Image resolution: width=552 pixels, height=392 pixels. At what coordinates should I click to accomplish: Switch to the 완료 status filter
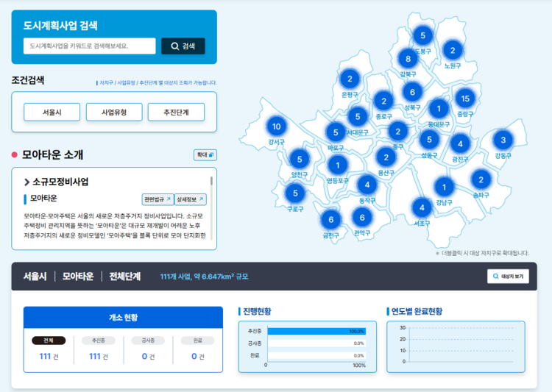point(197,341)
